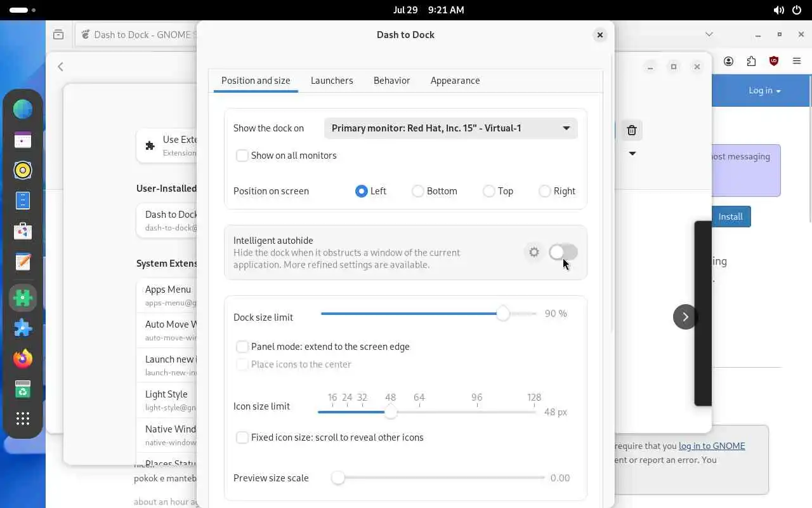
Task: Select Right position radio button
Action: (x=544, y=191)
